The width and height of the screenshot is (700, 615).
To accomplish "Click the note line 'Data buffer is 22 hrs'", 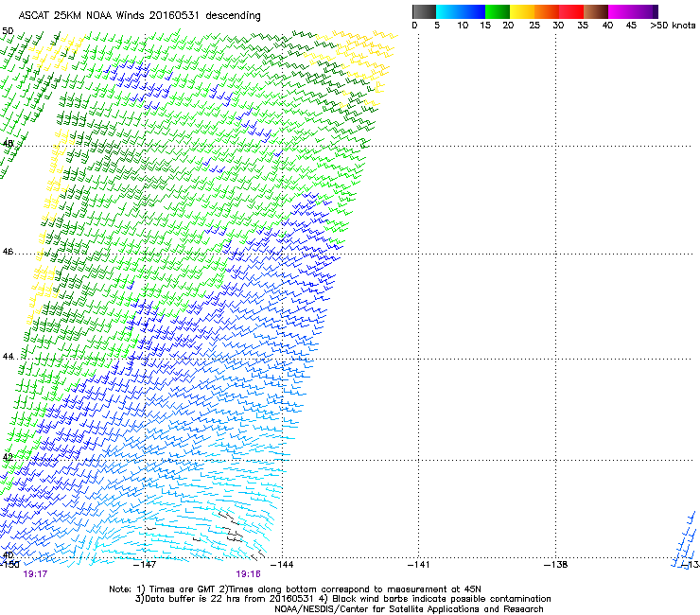I will coord(342,599).
